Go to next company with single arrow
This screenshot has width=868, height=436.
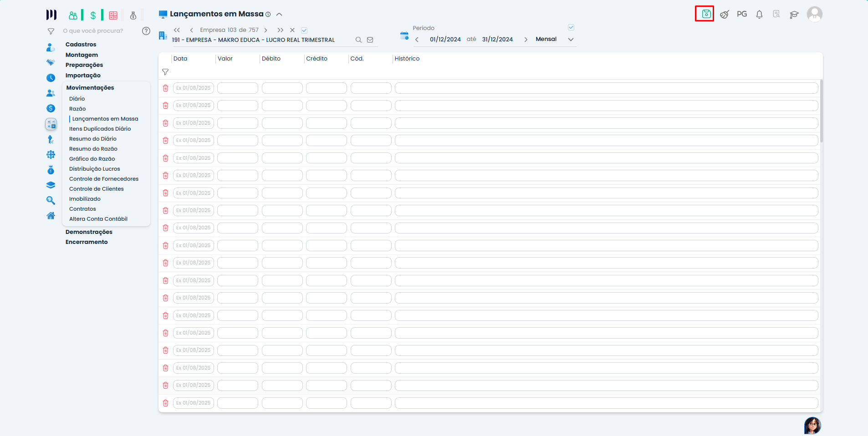(x=266, y=30)
